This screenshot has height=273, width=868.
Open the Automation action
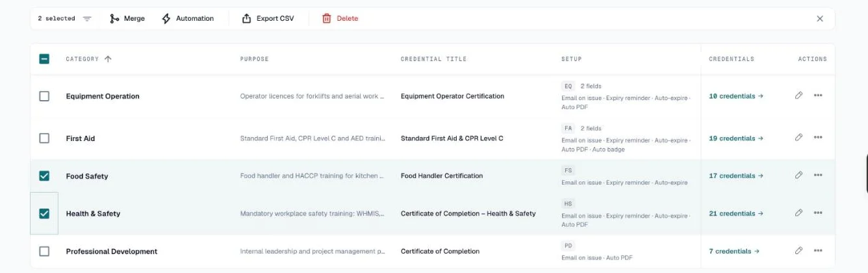pos(187,18)
